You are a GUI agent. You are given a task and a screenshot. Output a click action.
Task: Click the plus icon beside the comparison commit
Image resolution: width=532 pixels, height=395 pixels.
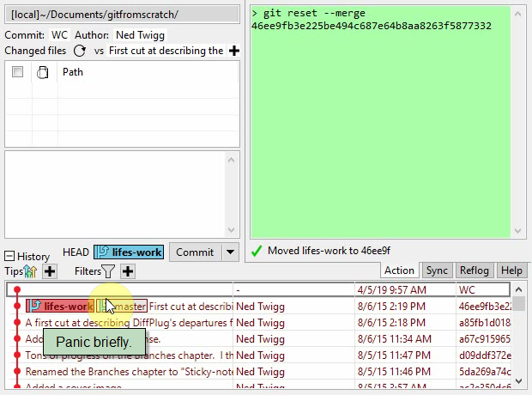[x=233, y=51]
